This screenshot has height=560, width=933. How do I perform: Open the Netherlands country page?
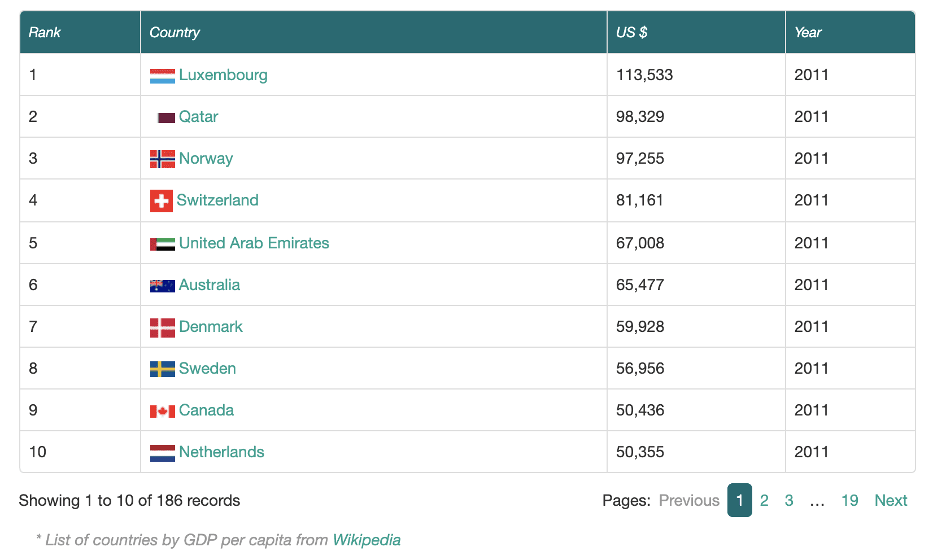(x=221, y=452)
